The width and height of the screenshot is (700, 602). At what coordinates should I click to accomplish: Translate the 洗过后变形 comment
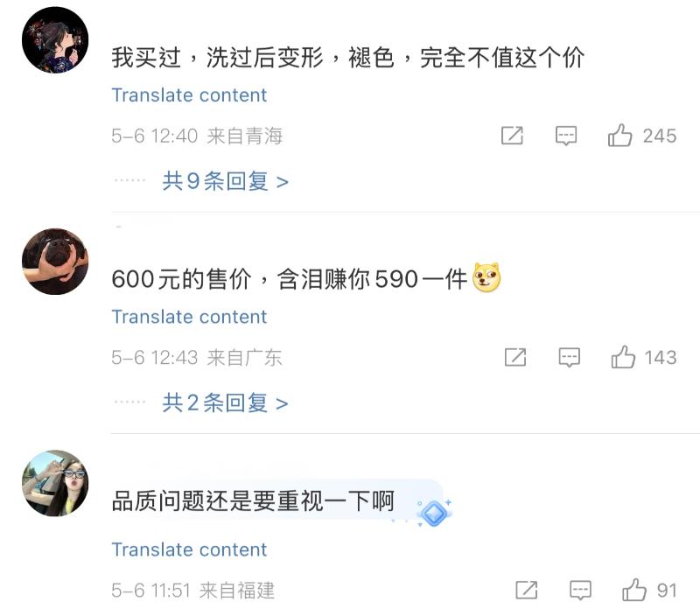(x=189, y=95)
